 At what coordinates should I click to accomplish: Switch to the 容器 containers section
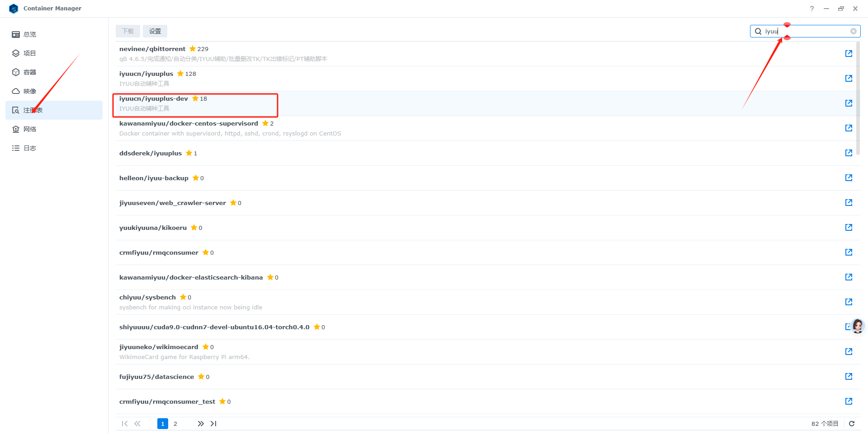coord(30,72)
